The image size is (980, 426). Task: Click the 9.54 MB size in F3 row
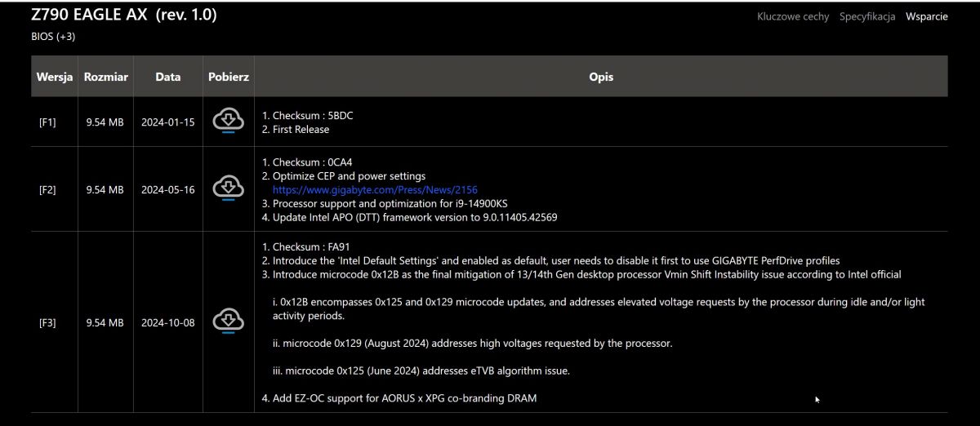105,322
